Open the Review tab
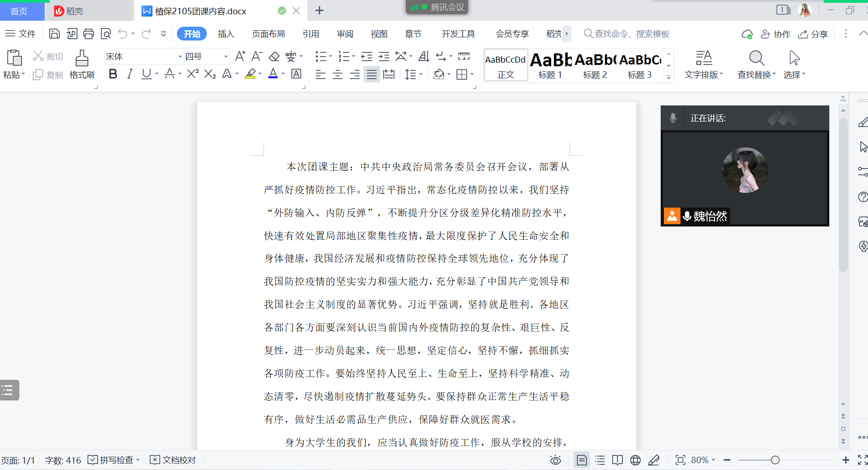Screen dimensions: 868x470 [x=345, y=34]
